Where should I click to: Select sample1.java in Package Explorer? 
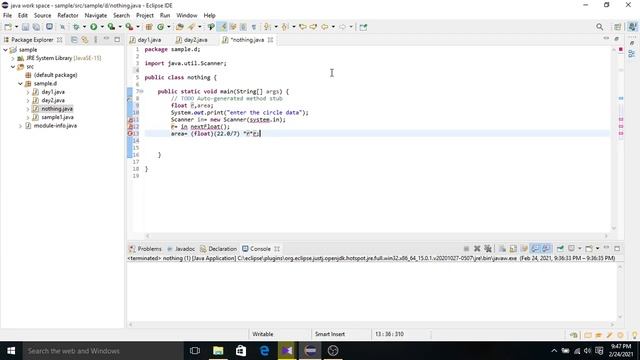click(x=58, y=118)
